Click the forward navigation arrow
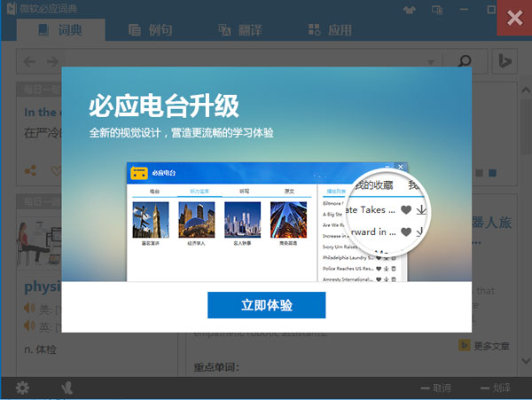This screenshot has height=400, width=532. tap(53, 61)
